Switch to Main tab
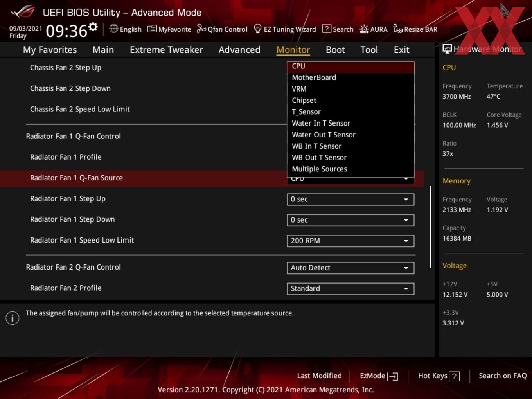This screenshot has height=399, width=532. pos(103,50)
